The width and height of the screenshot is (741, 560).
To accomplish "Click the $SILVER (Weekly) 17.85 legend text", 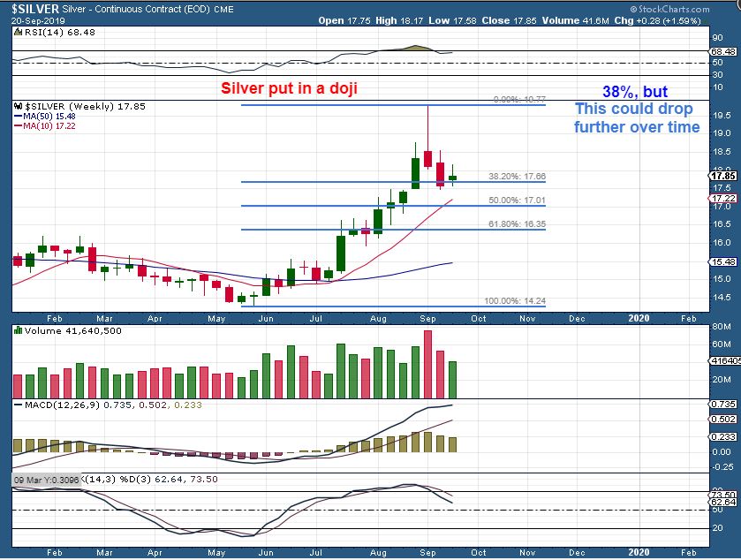I will click(x=85, y=106).
